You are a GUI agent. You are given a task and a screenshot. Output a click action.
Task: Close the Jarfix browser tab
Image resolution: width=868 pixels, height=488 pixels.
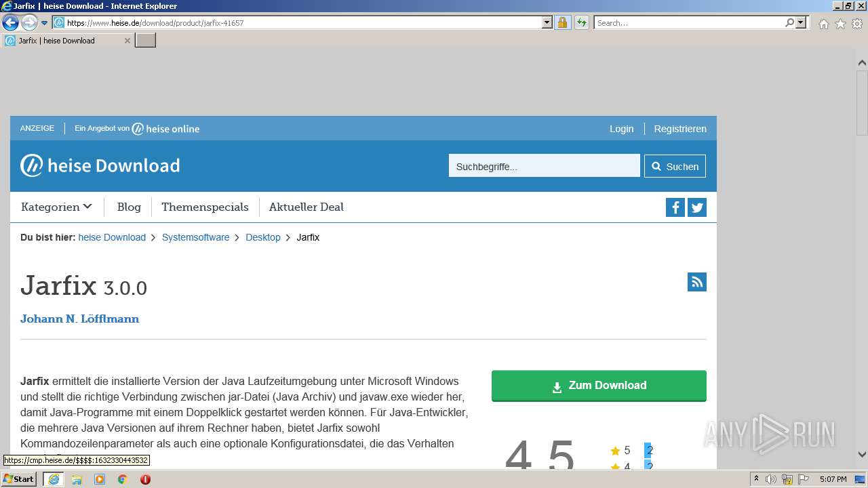click(x=127, y=41)
